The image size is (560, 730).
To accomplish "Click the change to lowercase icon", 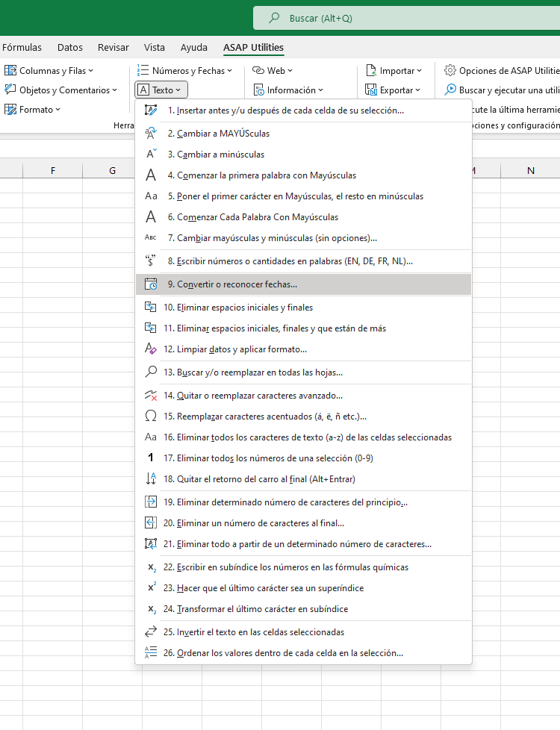I will pyautogui.click(x=151, y=154).
